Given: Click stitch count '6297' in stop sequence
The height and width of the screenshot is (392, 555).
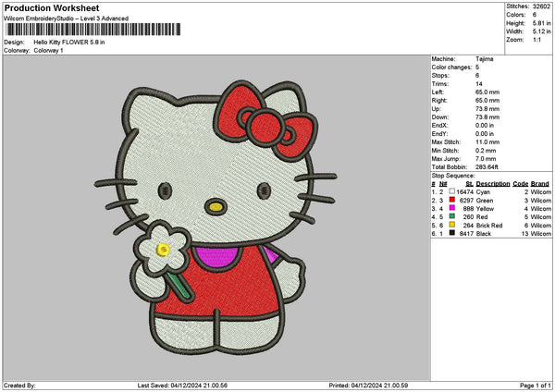Looking at the screenshot, I should (x=466, y=201).
